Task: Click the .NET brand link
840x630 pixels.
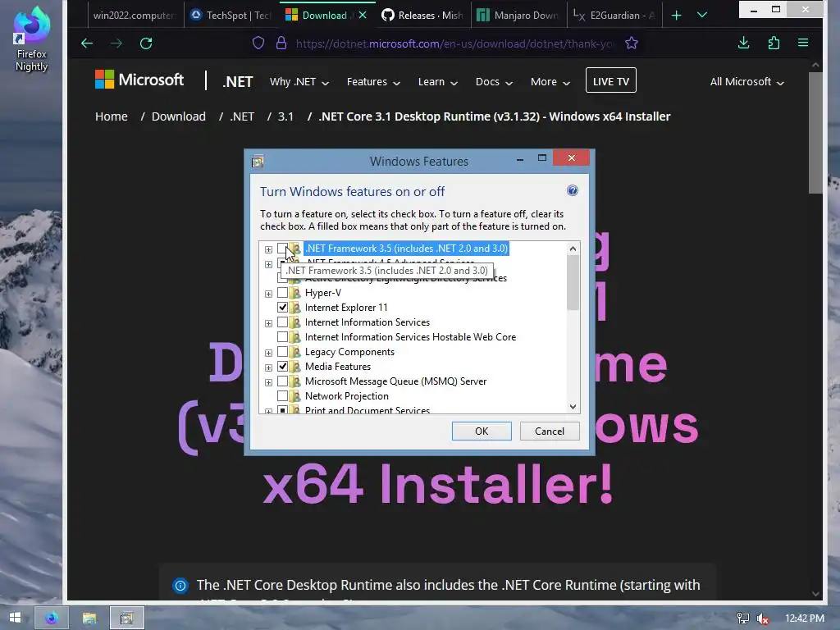Action: (237, 81)
